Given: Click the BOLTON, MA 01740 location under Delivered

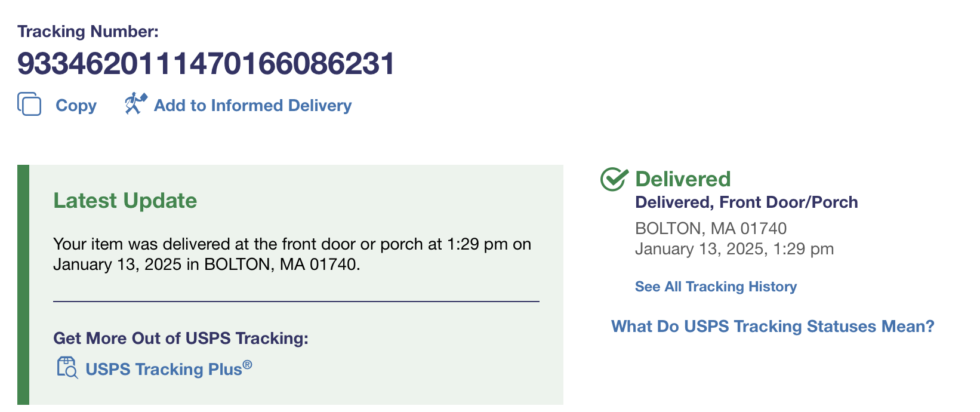Looking at the screenshot, I should point(711,228).
